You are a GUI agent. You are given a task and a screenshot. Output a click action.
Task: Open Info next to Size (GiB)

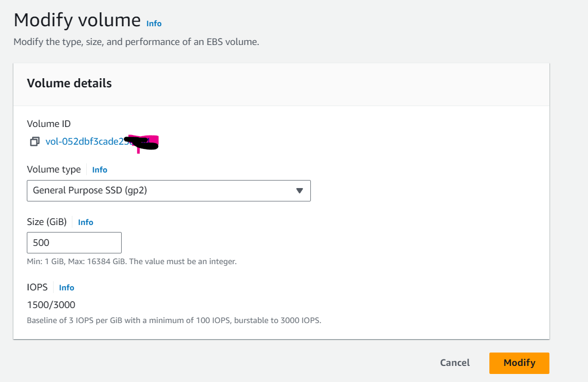(85, 222)
